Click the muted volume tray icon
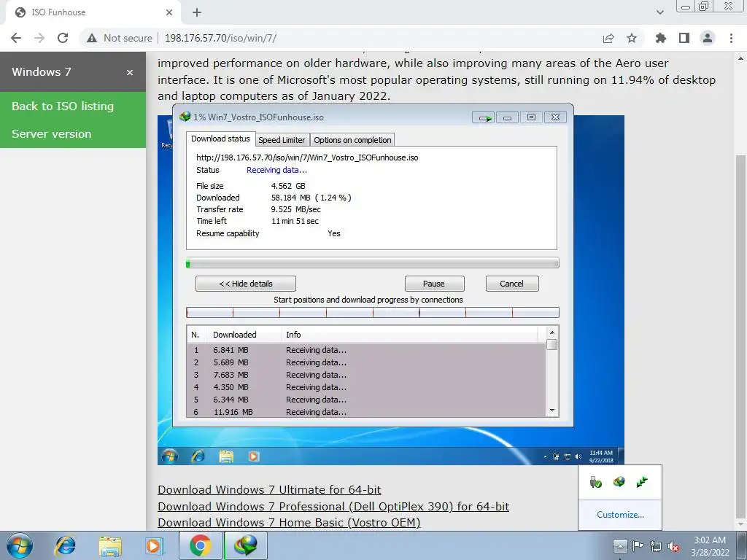 click(673, 547)
